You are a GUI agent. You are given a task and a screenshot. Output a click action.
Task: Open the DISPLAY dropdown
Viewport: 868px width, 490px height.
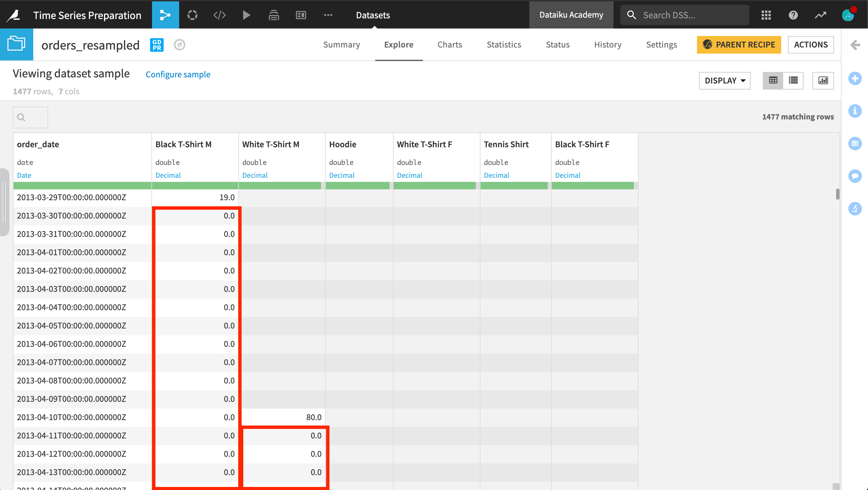pyautogui.click(x=724, y=80)
